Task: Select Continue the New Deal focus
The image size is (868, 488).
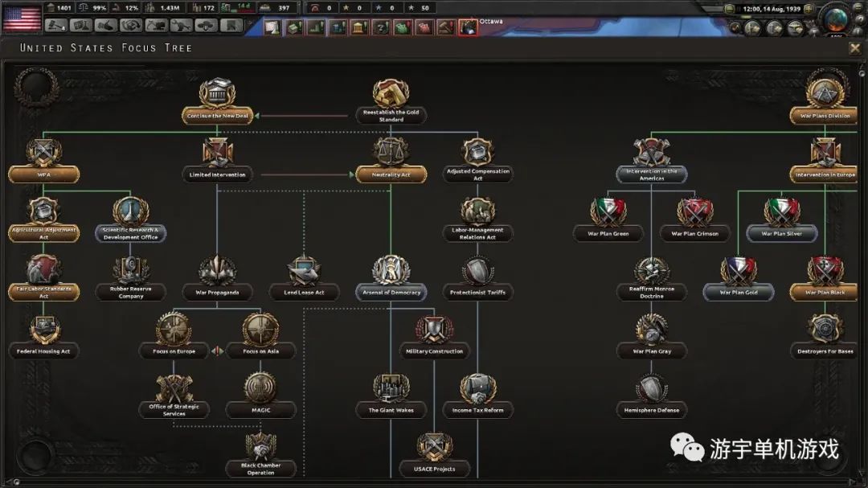Action: click(x=217, y=101)
